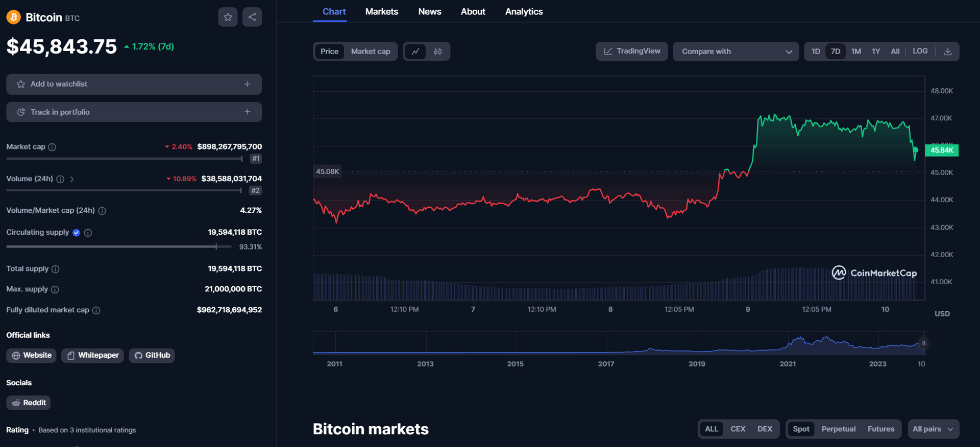Open the TradingView chart button
Image resolution: width=980 pixels, height=447 pixels.
click(x=632, y=52)
